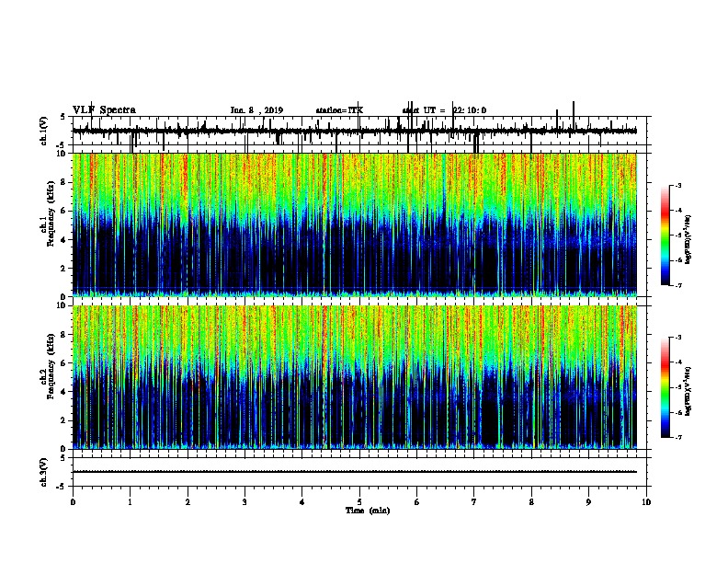
Task: Click inside the ch.2 spectrogram panel
Action: [x=355, y=377]
